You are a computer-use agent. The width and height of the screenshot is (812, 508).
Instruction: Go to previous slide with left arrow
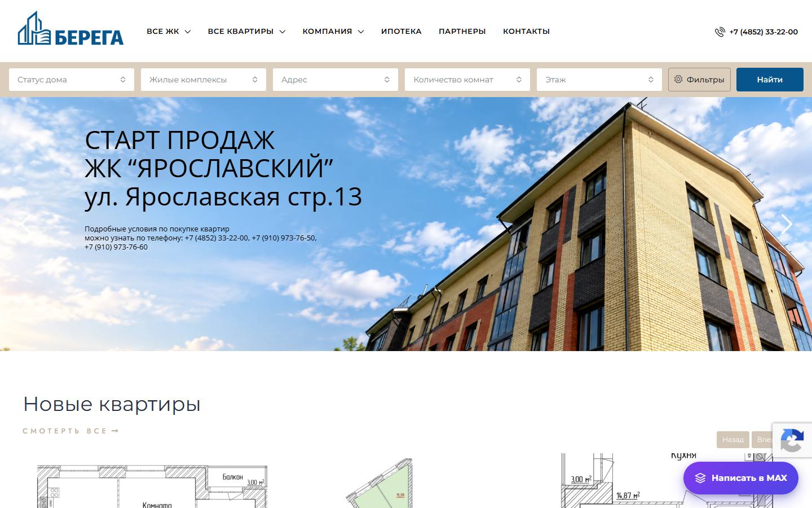click(x=25, y=224)
